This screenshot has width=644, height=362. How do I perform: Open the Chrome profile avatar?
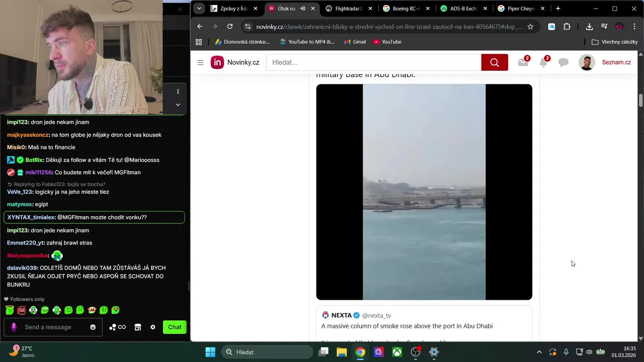click(x=619, y=27)
